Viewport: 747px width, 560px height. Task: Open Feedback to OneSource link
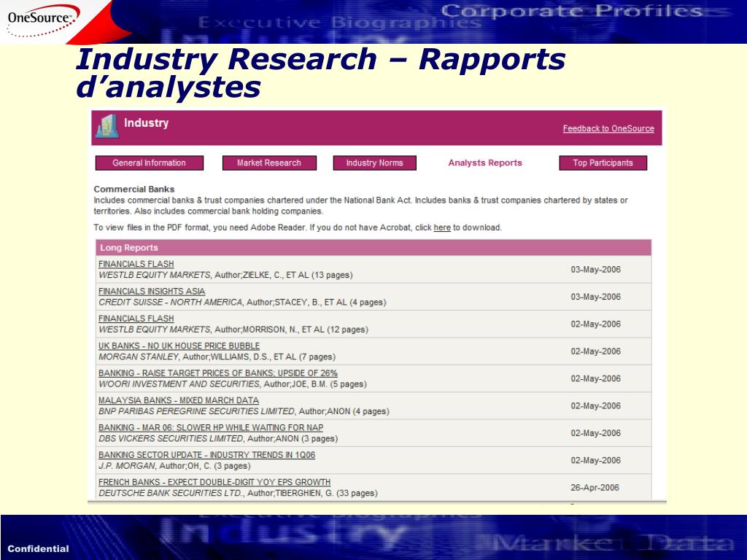[x=608, y=128]
